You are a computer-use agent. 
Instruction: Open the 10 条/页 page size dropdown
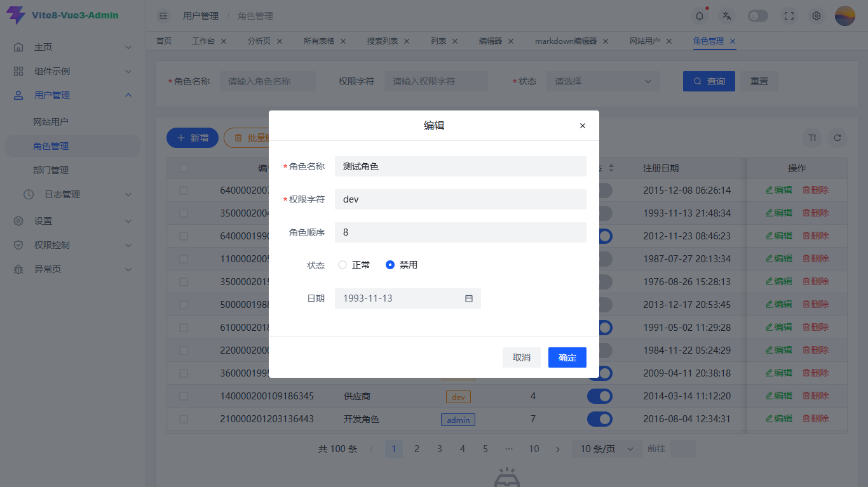coord(607,449)
